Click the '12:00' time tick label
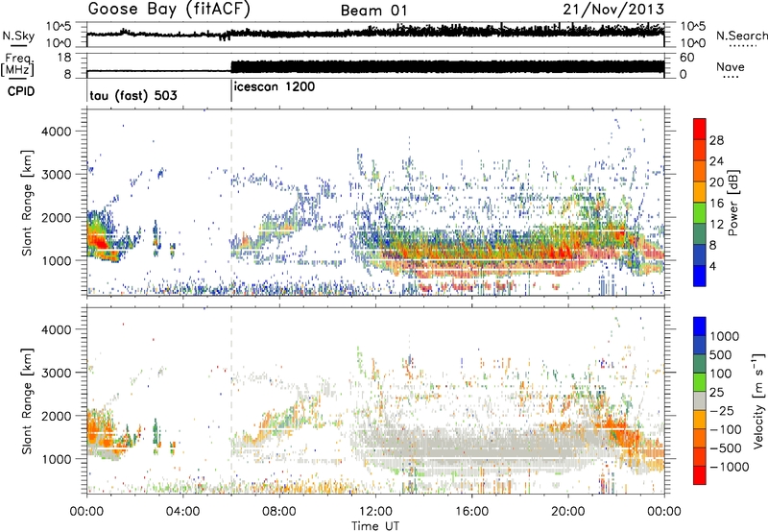768x532 pixels. coord(375,512)
